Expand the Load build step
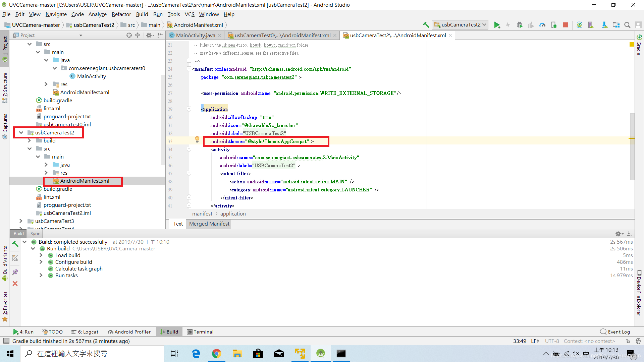This screenshot has height=362, width=644. point(41,255)
